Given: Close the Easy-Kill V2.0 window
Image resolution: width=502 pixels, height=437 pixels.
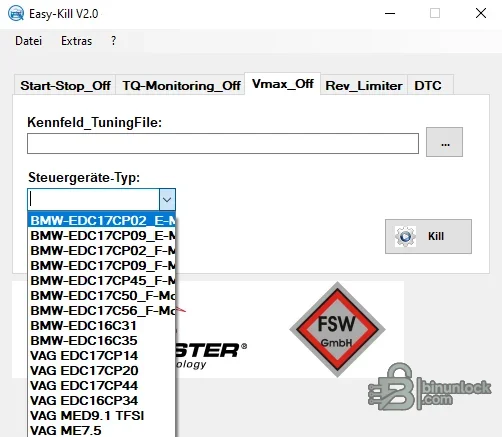Looking at the screenshot, I should [x=481, y=14].
